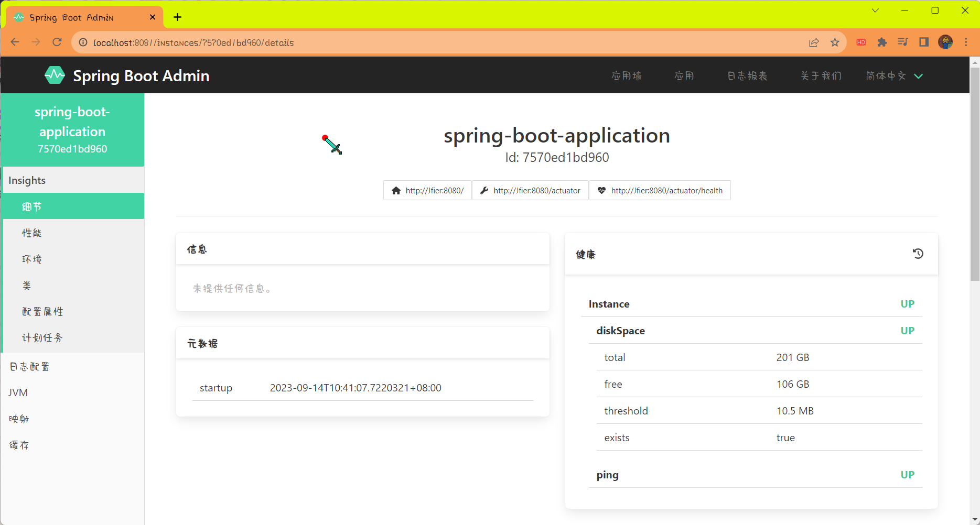The image size is (980, 525).
Task: Select the 细节 sidebar item
Action: coord(73,206)
